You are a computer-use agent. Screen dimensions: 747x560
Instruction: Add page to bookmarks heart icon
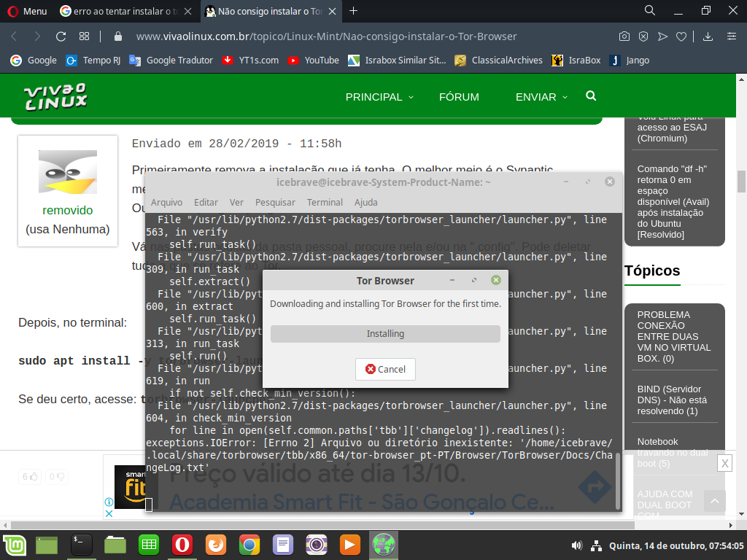pyautogui.click(x=681, y=36)
